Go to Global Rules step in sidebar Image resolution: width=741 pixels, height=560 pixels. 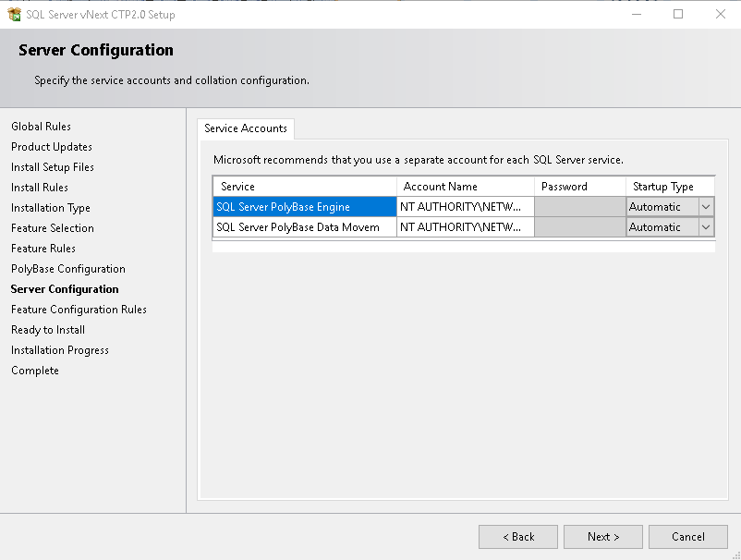(x=42, y=127)
